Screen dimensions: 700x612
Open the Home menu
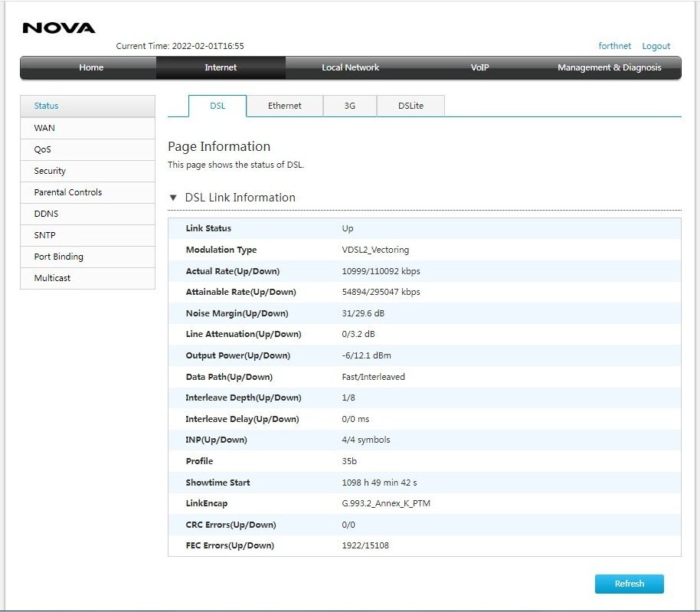(91, 67)
